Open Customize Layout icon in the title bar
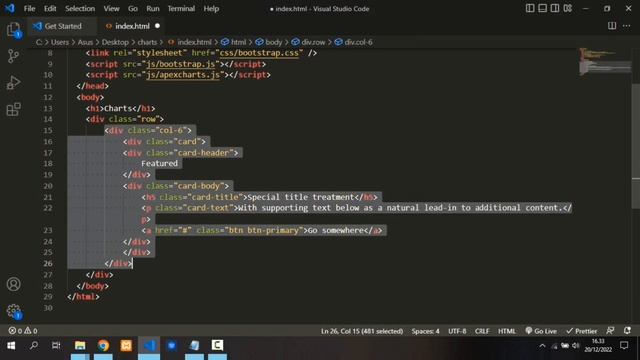This screenshot has height=360, width=640. pos(568,8)
